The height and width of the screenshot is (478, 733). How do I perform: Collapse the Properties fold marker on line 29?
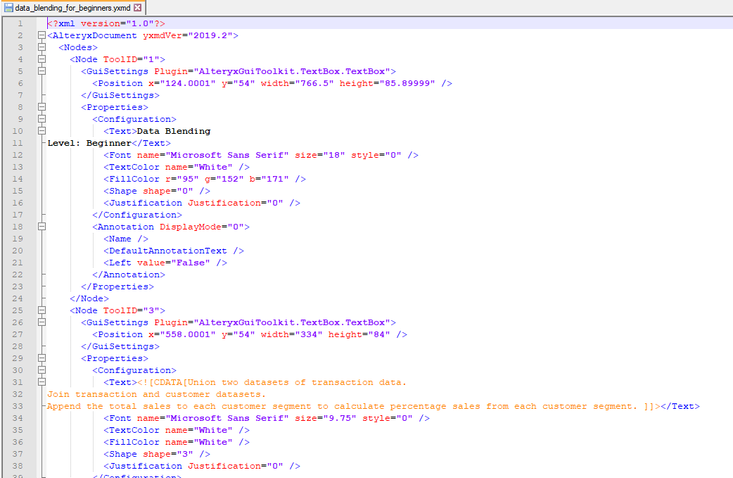pos(42,358)
